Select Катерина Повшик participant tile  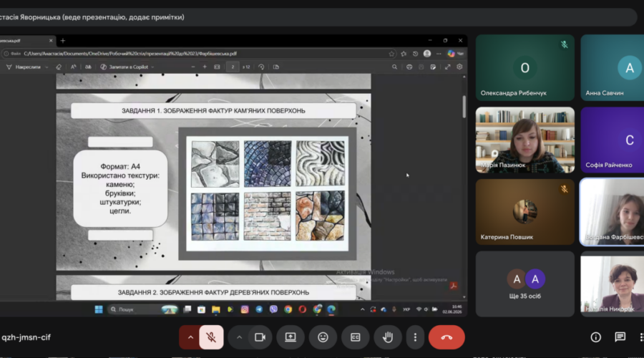(525, 212)
